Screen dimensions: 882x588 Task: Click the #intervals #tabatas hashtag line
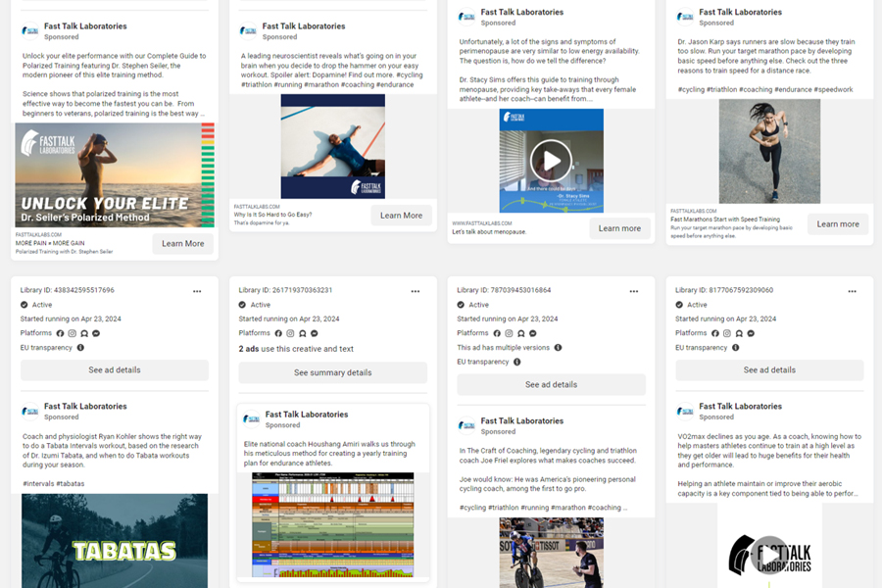[54, 484]
